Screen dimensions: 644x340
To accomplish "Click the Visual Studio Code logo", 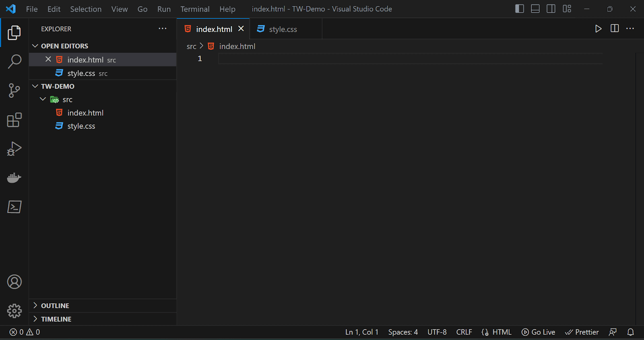I will click(x=11, y=9).
